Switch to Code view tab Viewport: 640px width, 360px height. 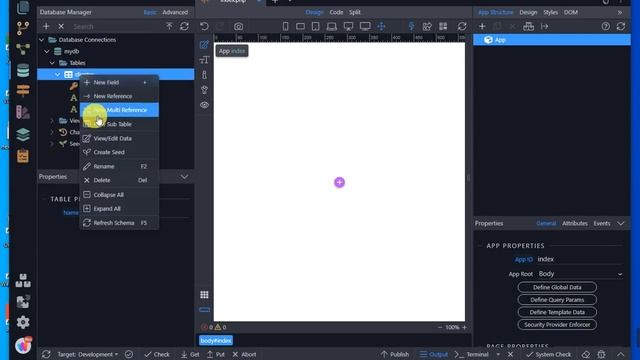(x=336, y=12)
